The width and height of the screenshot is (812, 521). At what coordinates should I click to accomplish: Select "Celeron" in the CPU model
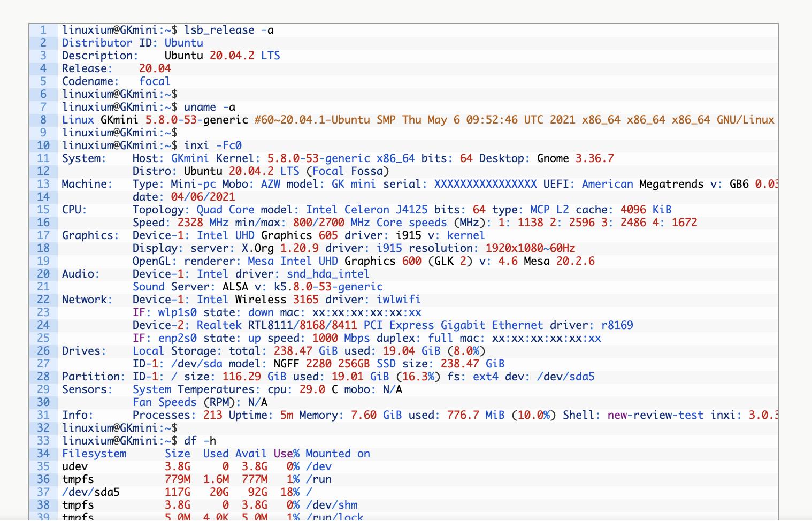click(366, 210)
